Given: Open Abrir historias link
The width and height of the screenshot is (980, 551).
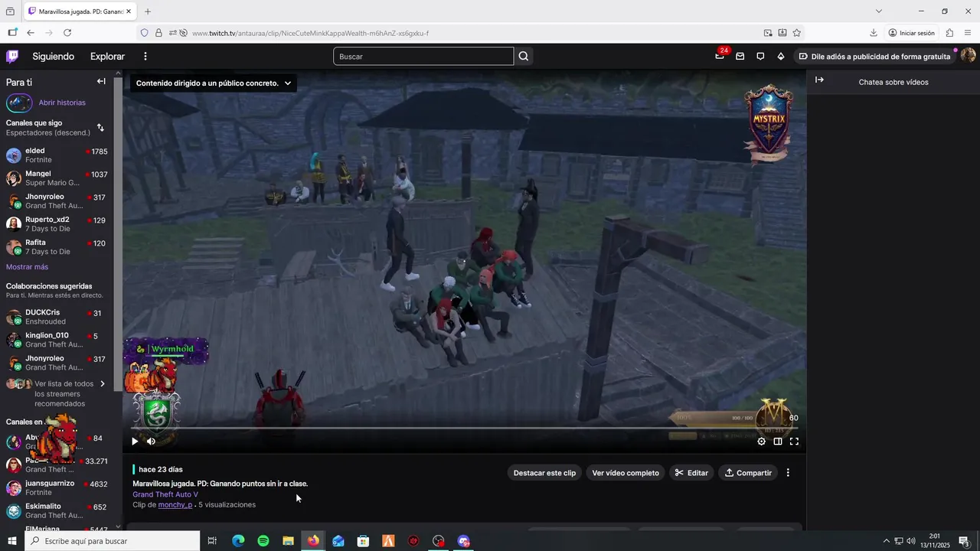Looking at the screenshot, I should click(62, 103).
